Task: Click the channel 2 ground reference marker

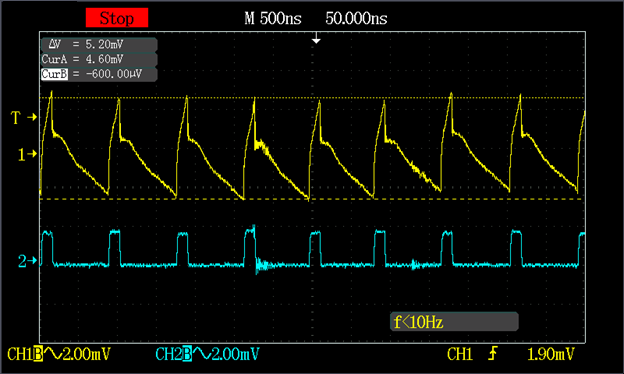Action: (x=27, y=261)
